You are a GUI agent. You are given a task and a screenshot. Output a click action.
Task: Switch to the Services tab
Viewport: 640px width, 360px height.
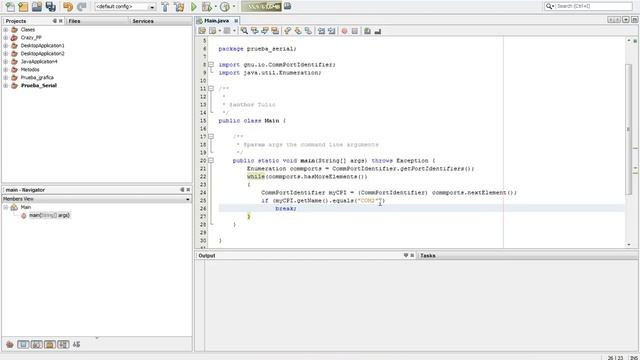coord(143,21)
